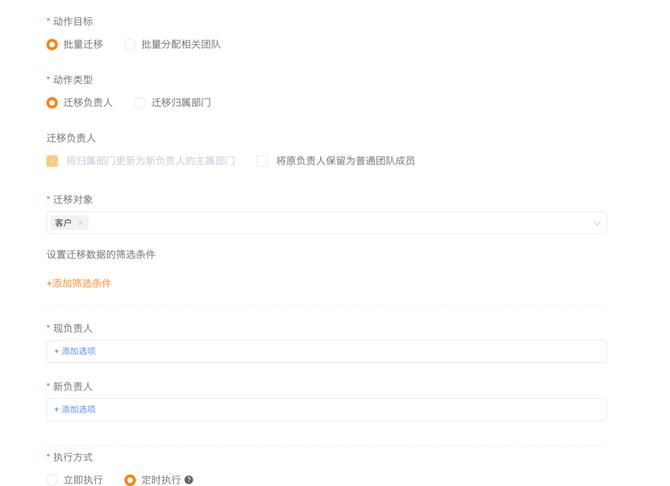Expand the 迁移对象 dropdown arrow
This screenshot has height=486, width=670.
tap(597, 223)
